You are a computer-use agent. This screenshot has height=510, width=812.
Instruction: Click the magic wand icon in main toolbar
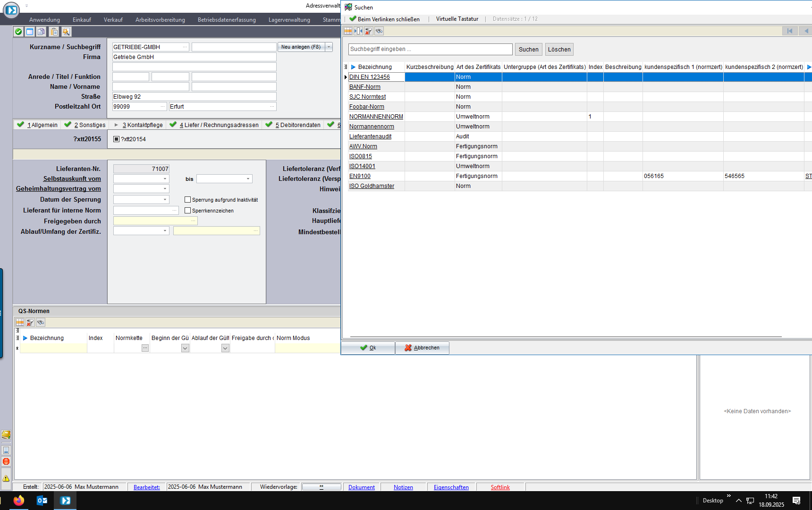coord(66,32)
